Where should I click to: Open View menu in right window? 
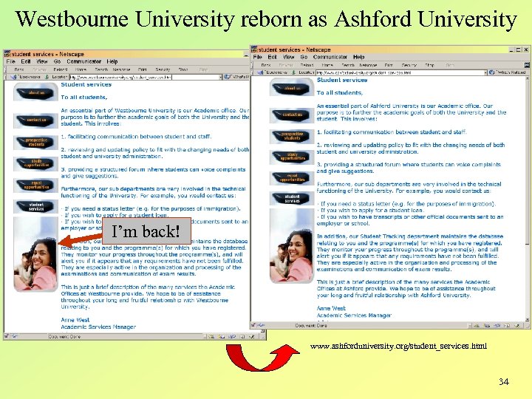[288, 57]
